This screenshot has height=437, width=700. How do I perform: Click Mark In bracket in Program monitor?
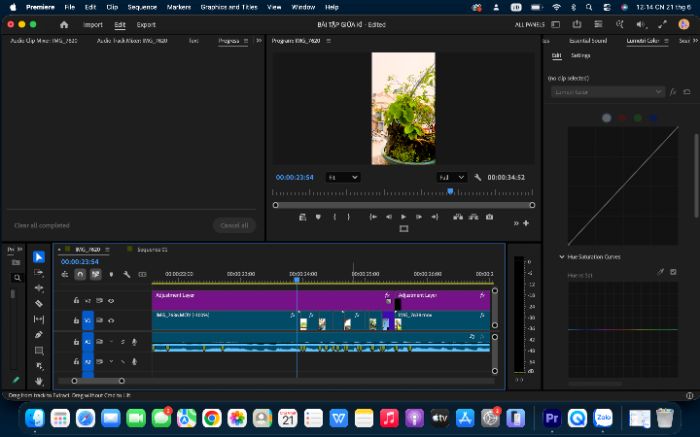(334, 216)
